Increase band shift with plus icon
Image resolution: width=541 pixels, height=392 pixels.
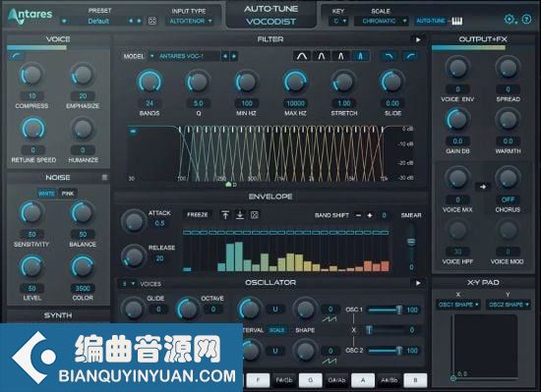click(370, 215)
